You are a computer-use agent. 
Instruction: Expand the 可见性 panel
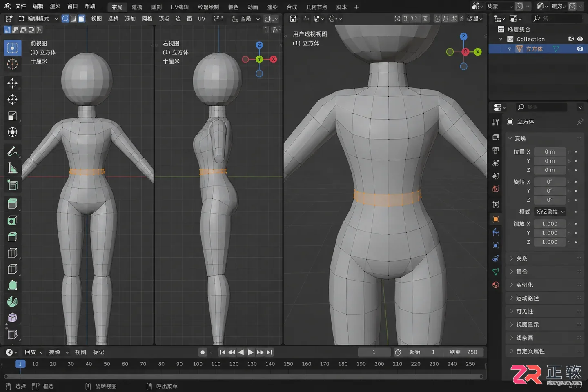(x=545, y=311)
